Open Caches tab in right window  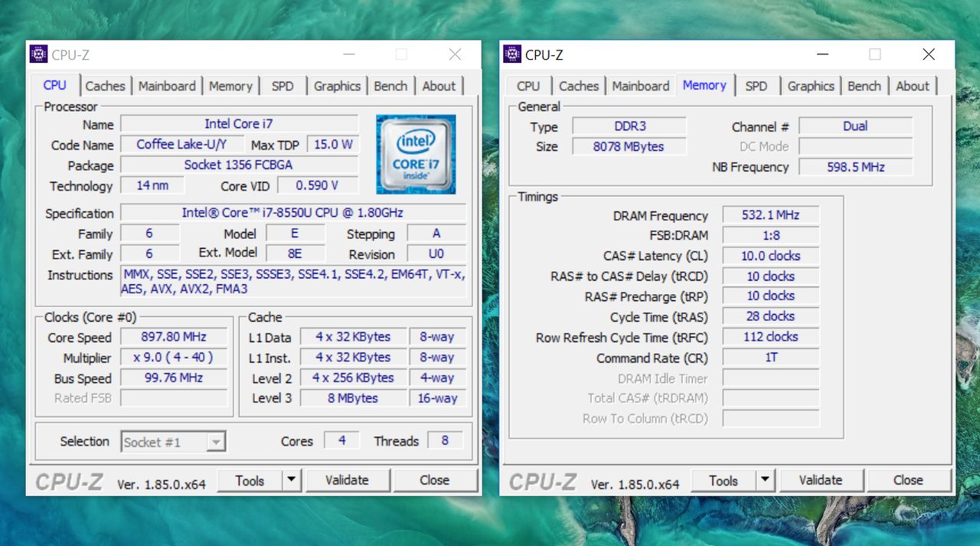[x=579, y=86]
